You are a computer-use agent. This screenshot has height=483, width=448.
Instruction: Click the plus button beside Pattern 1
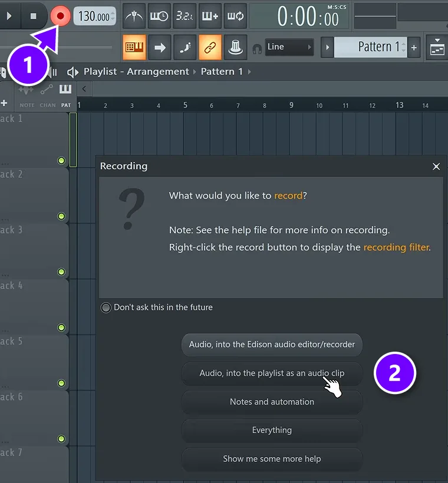point(414,47)
